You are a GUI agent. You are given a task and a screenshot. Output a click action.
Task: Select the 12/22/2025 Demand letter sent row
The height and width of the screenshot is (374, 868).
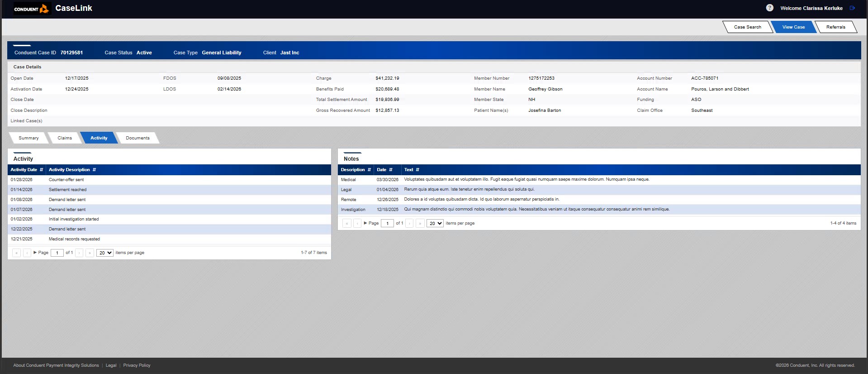(170, 229)
